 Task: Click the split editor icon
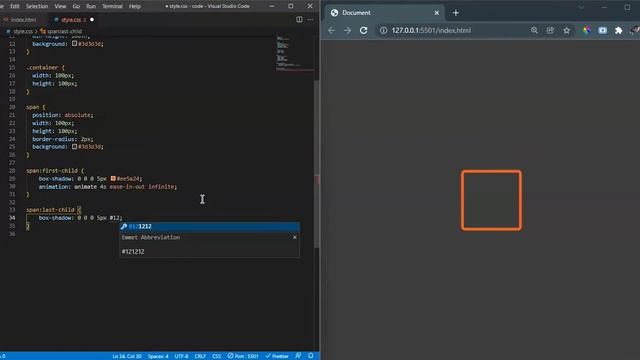(299, 19)
